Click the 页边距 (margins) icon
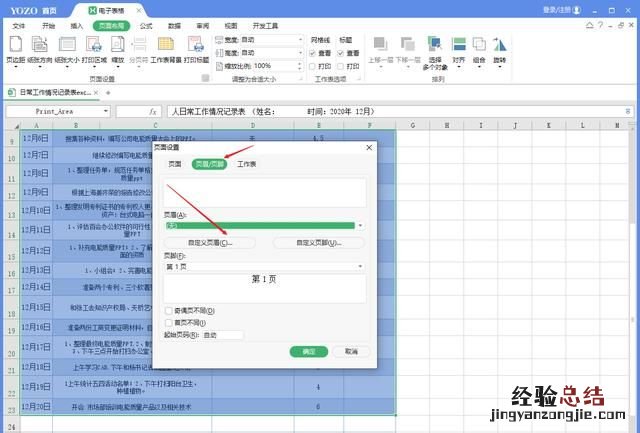This screenshot has width=640, height=433. [x=15, y=46]
